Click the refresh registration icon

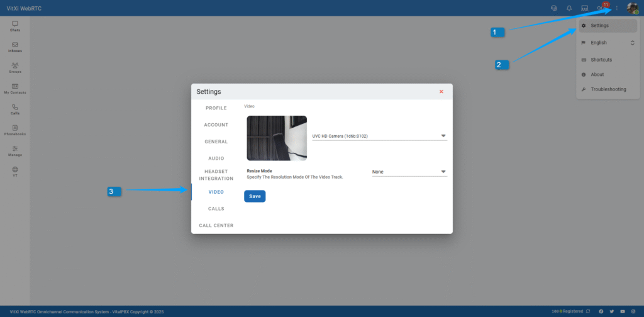588,311
